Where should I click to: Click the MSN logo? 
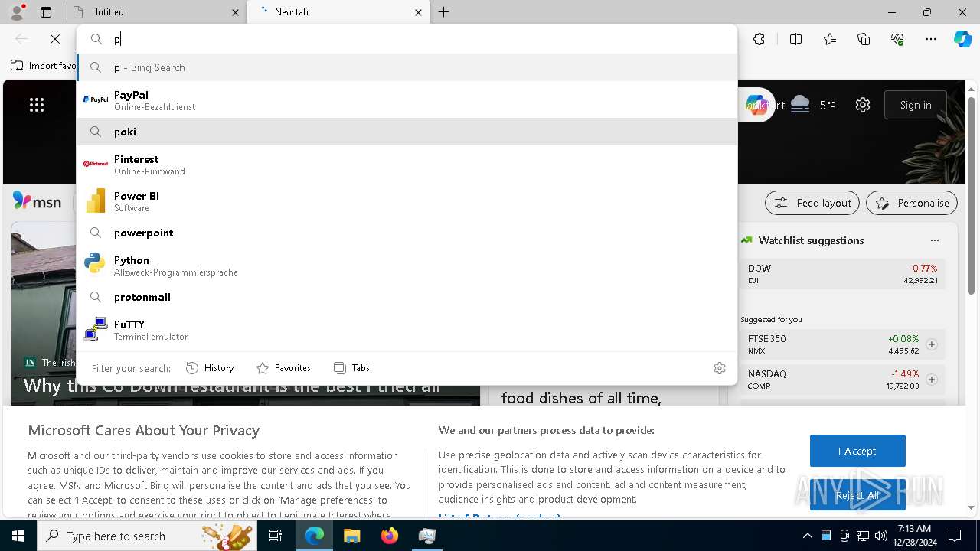pos(37,201)
